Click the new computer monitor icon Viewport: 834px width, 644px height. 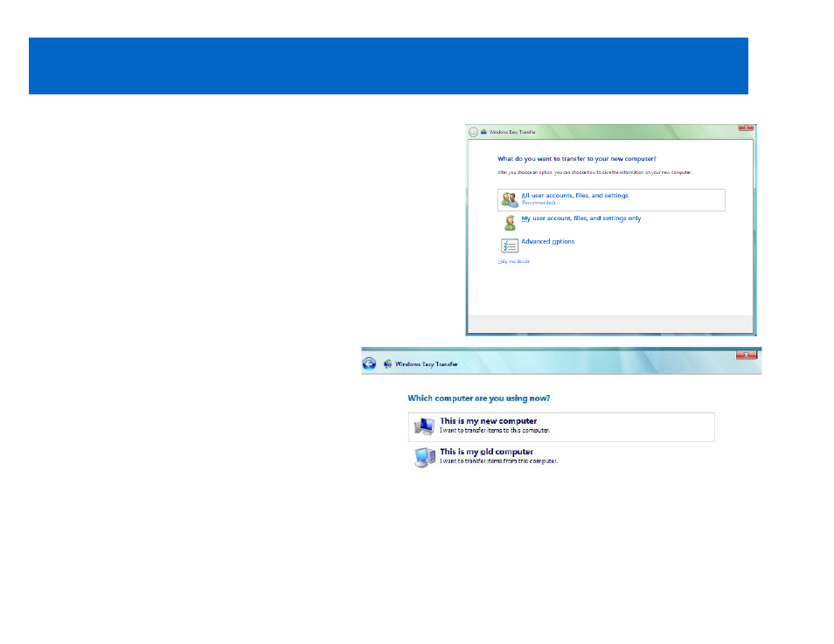pyautogui.click(x=425, y=426)
